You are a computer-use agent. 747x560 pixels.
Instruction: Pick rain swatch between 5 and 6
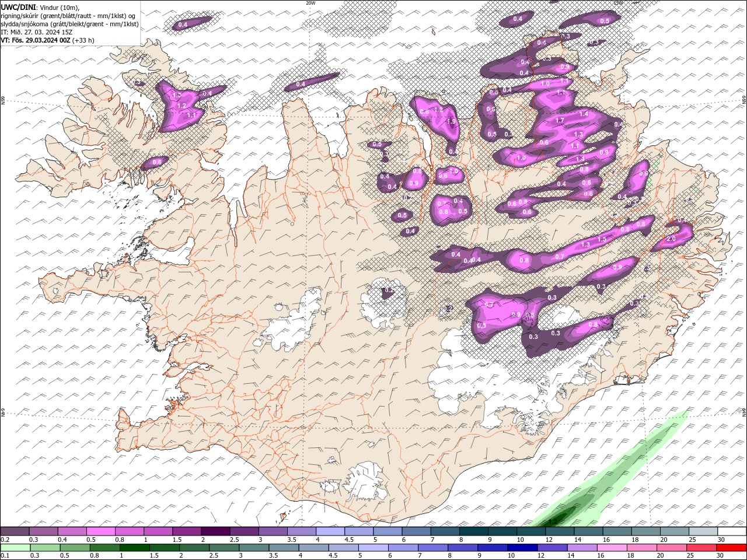[373, 548]
